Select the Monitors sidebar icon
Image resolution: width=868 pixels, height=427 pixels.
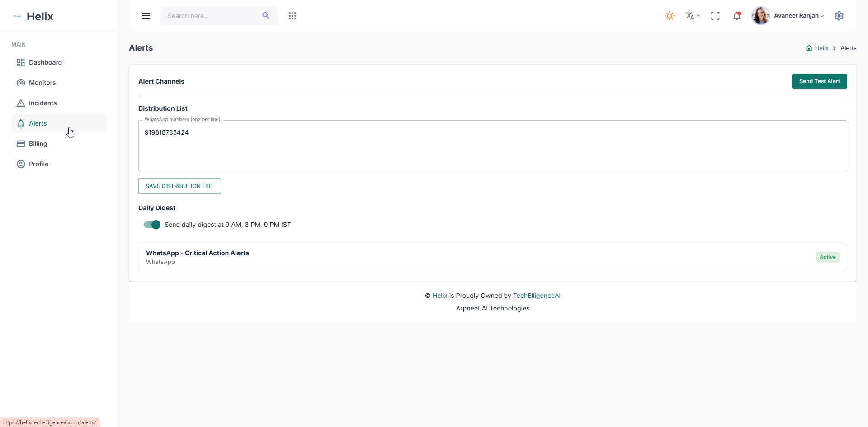pyautogui.click(x=21, y=83)
